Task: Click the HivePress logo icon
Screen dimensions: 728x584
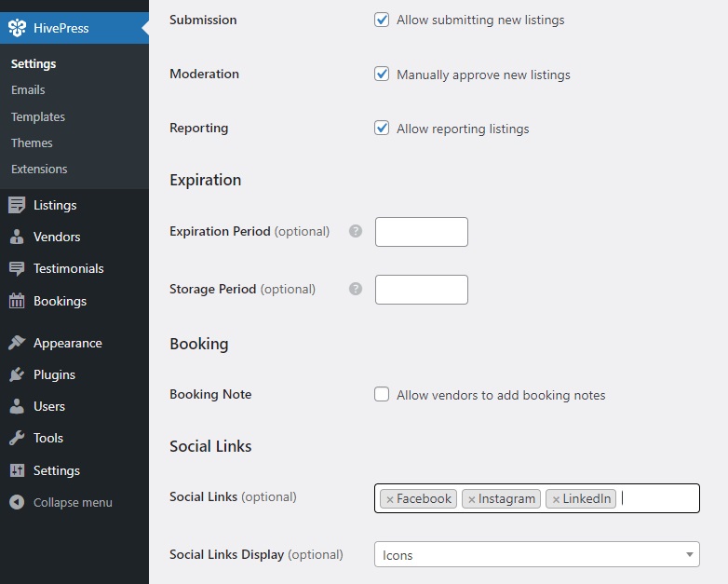Action: (x=17, y=28)
